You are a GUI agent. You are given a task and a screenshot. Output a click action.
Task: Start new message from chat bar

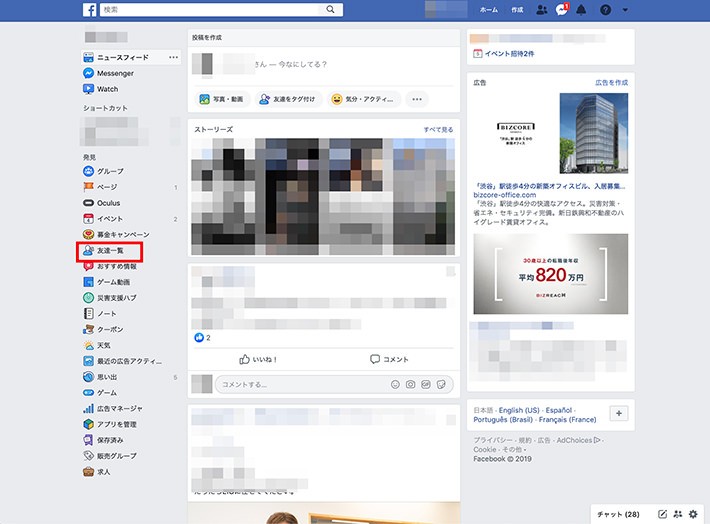[x=662, y=513]
